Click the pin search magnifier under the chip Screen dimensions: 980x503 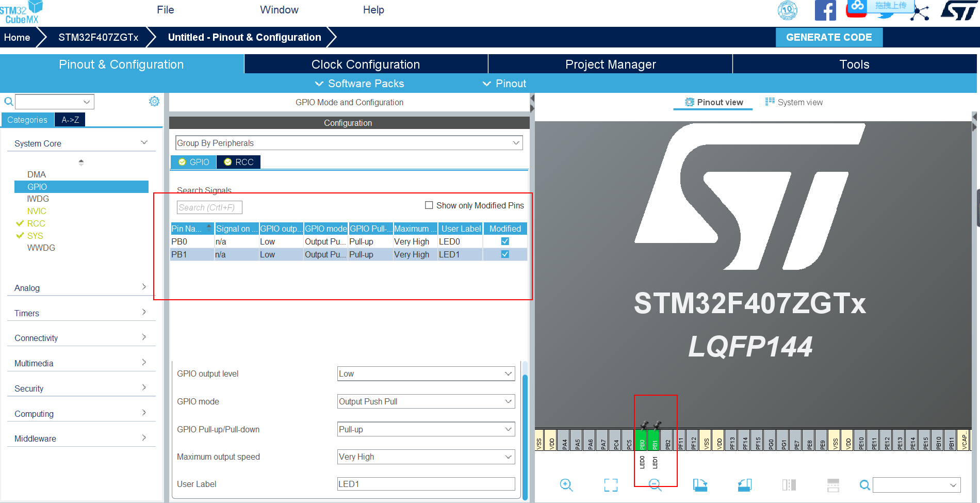(x=865, y=485)
